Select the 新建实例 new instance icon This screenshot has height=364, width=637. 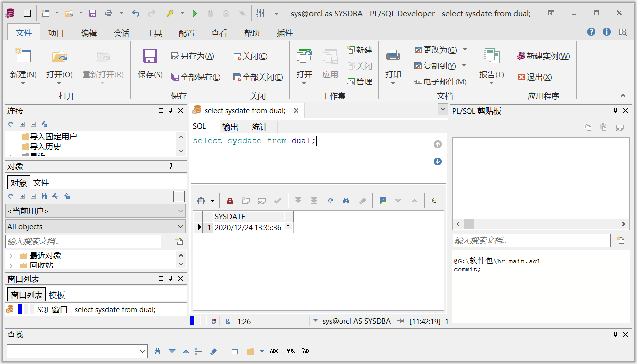click(543, 56)
